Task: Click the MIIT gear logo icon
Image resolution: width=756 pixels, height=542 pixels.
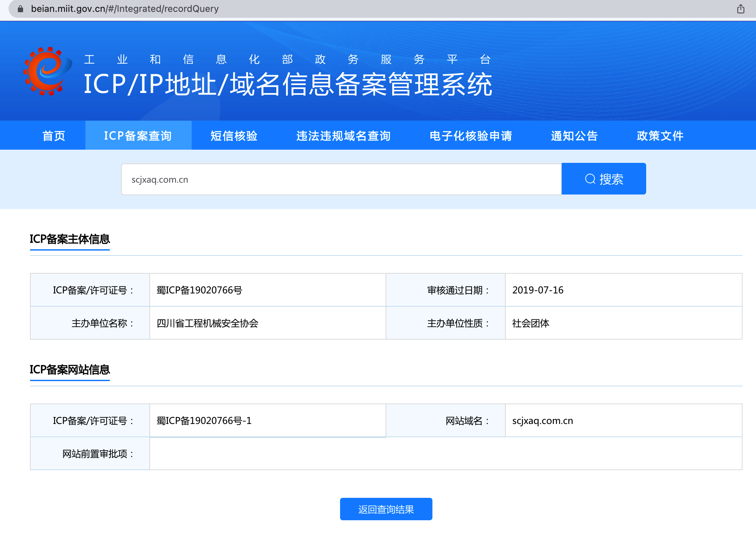Action: (x=47, y=71)
